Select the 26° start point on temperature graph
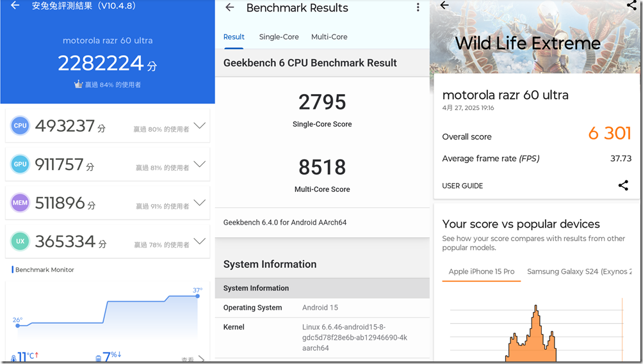Image resolution: width=643 pixels, height=364 pixels. 18,326
